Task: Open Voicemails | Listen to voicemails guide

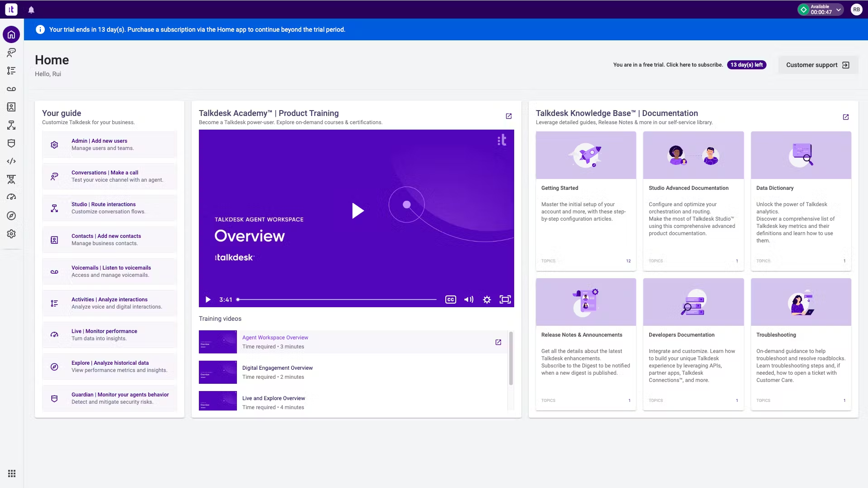Action: 110,271
